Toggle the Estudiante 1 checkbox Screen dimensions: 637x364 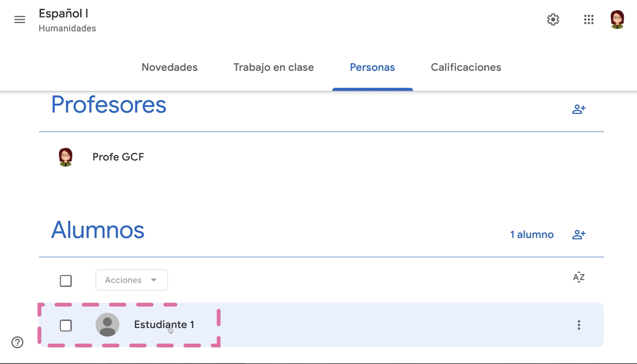coord(66,325)
